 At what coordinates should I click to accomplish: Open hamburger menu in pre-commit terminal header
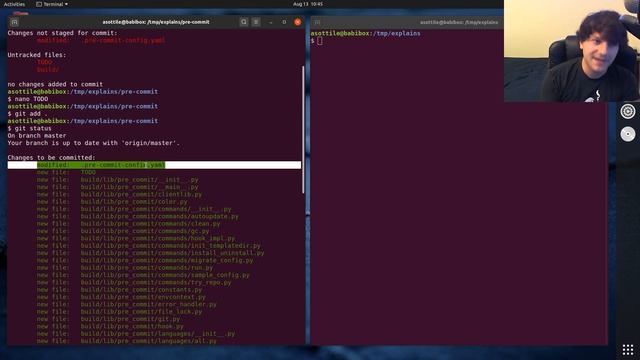pyautogui.click(x=256, y=22)
